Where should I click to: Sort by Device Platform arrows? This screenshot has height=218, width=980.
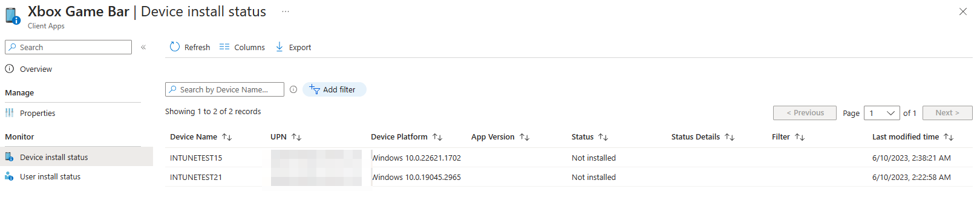tap(437, 137)
